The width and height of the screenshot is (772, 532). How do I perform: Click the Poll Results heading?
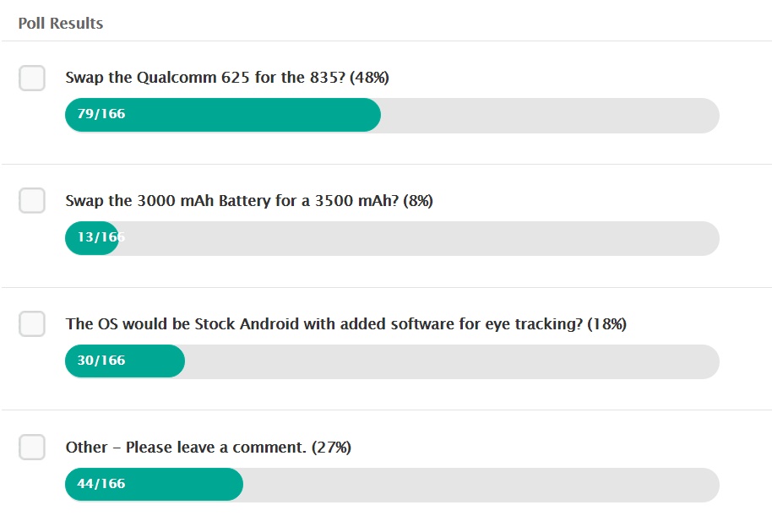pos(60,23)
